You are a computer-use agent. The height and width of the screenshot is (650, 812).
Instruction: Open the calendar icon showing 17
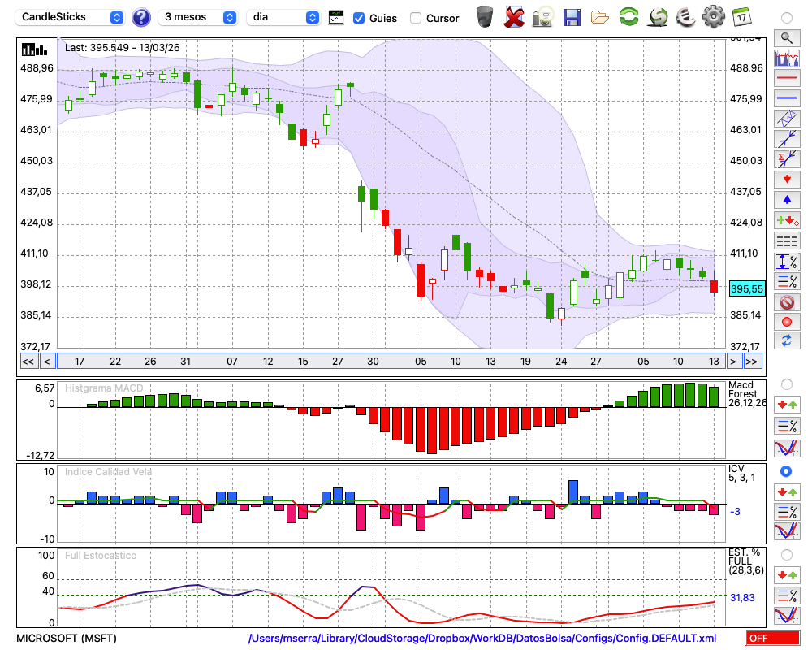tap(741, 17)
